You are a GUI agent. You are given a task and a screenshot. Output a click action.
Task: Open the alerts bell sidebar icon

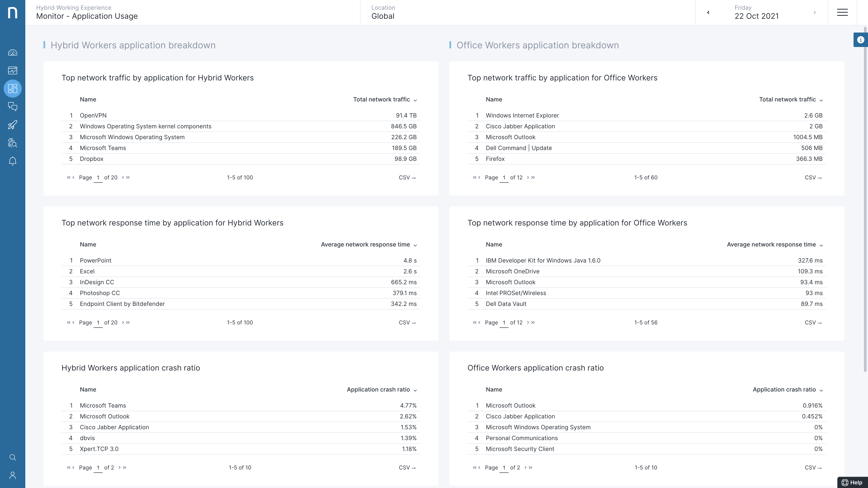[x=12, y=161]
